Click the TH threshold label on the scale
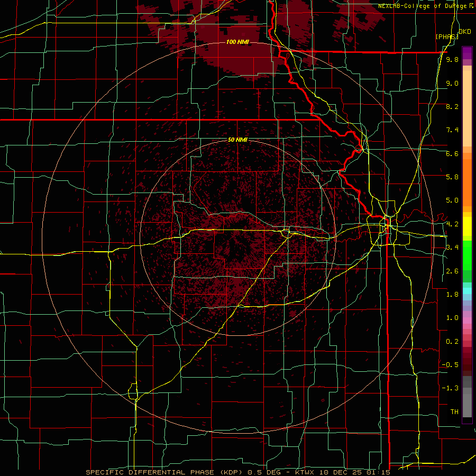The image size is (476, 476). tap(454, 412)
